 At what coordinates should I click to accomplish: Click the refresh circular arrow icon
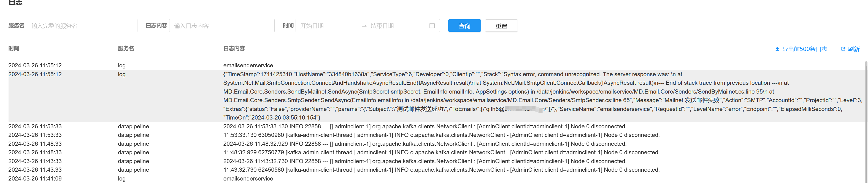pos(843,49)
